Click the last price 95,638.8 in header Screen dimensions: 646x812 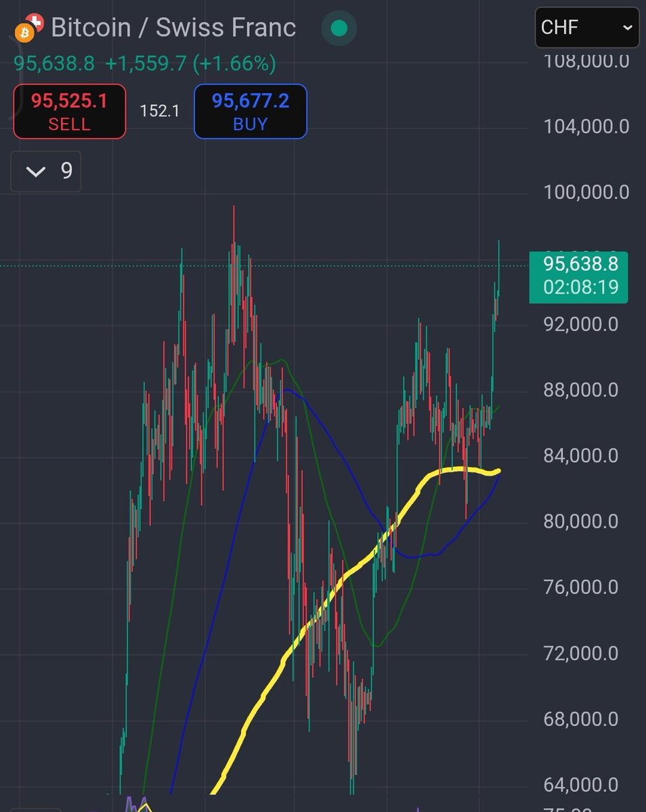pyautogui.click(x=55, y=64)
